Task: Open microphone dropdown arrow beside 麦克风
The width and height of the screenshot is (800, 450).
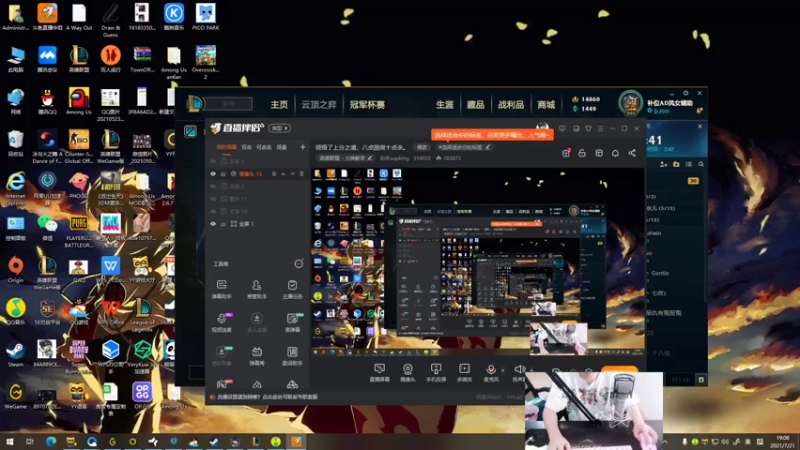Action: (x=503, y=370)
